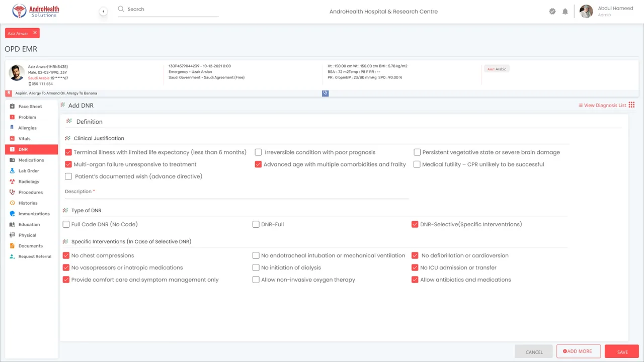
Task: Check the DNR-Full option
Action: click(256, 224)
